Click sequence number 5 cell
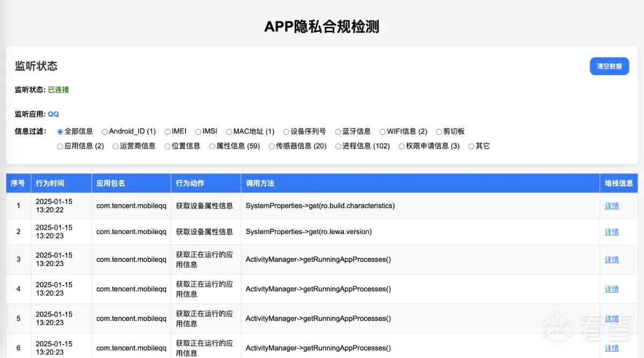 (x=18, y=319)
